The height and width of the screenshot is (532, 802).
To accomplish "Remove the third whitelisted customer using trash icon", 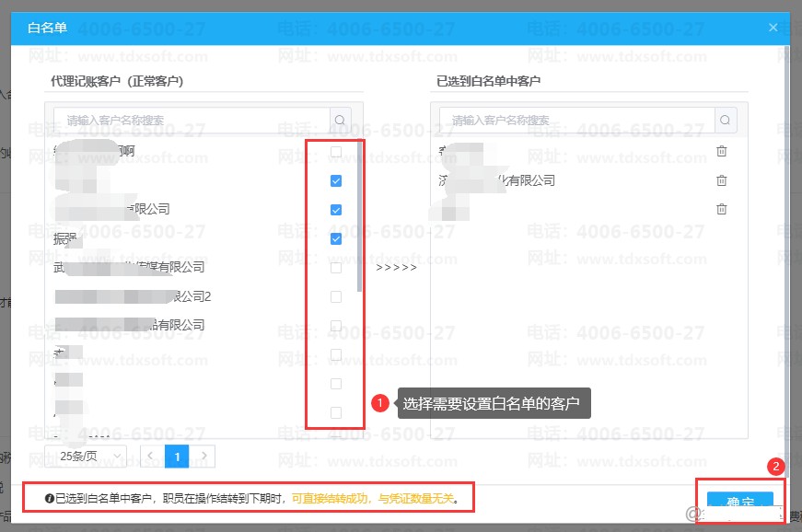I will (x=722, y=209).
